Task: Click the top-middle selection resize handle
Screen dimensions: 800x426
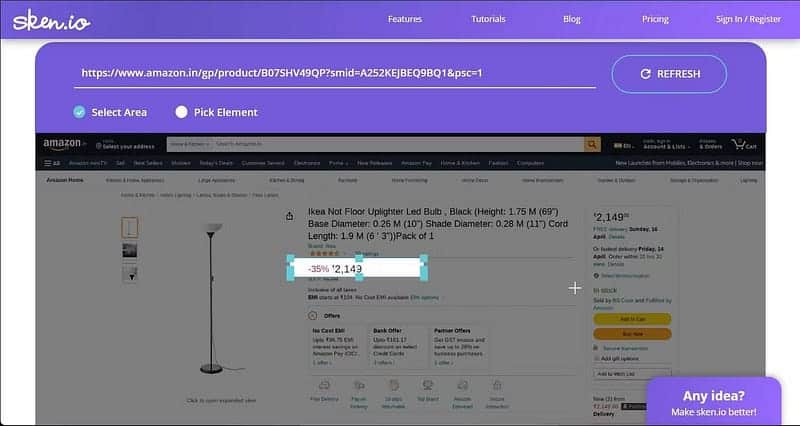Action: point(359,259)
